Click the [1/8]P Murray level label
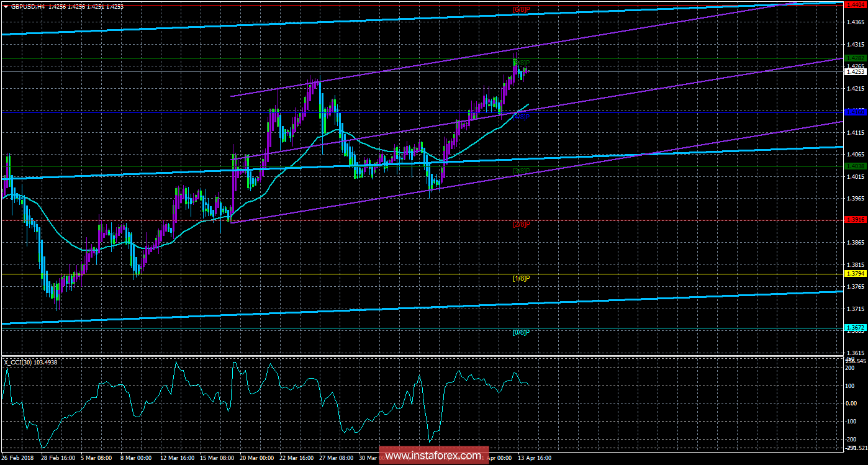Screen dimensions: 868x465 click(x=521, y=278)
